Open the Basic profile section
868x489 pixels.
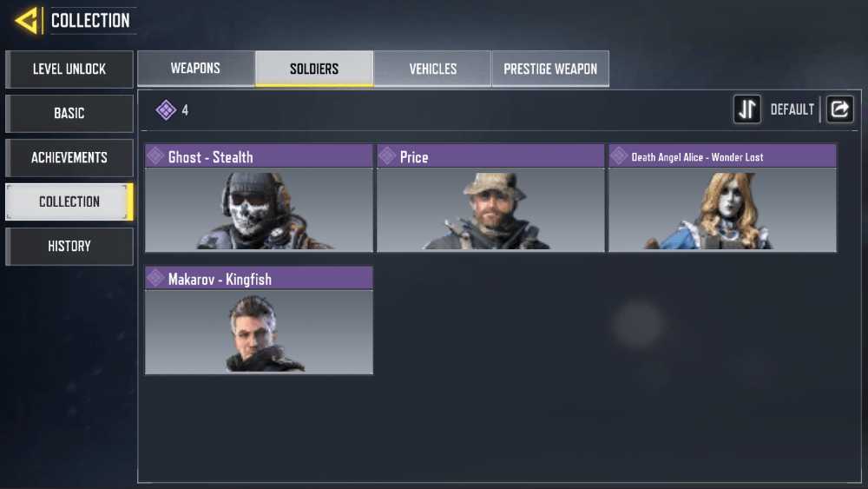click(69, 114)
